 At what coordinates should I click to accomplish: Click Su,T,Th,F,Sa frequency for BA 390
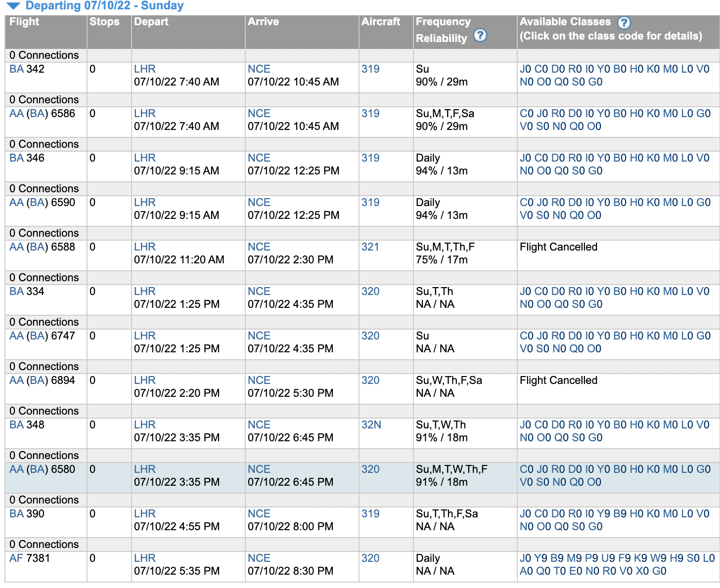point(447,514)
